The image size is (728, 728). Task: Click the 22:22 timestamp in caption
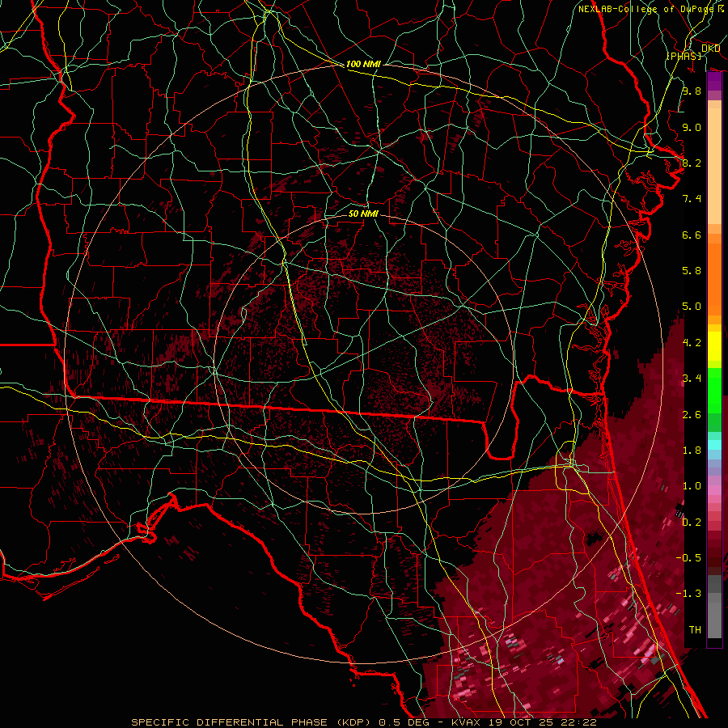(x=580, y=722)
